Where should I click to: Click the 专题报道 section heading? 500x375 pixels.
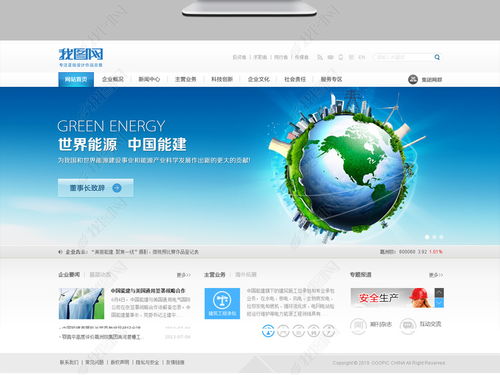(x=360, y=275)
